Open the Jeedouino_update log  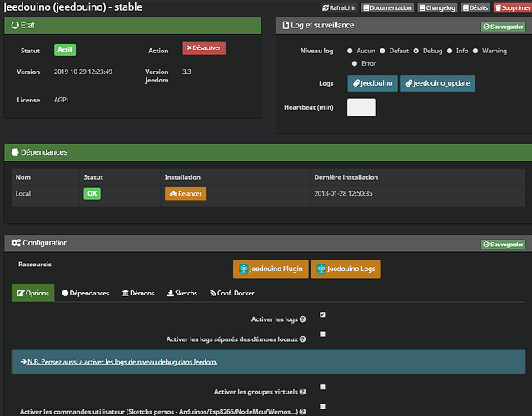pos(438,83)
